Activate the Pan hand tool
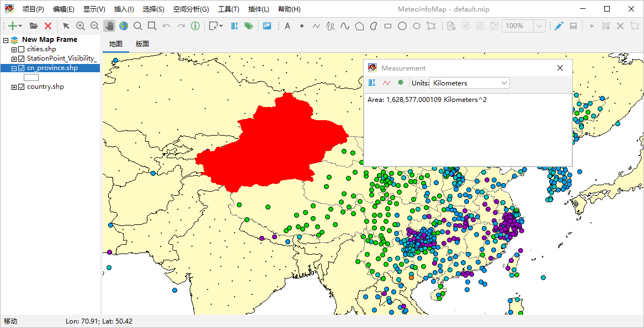Image resolution: width=644 pixels, height=328 pixels. [x=109, y=26]
